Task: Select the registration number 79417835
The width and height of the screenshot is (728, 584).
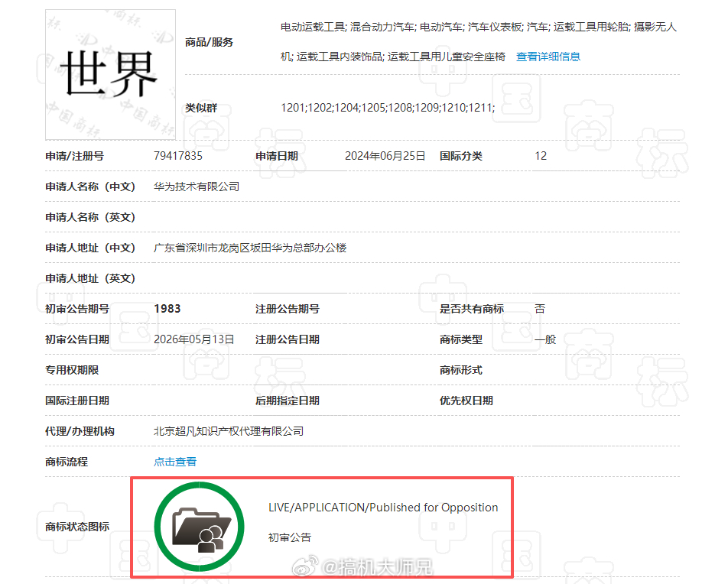Action: (178, 156)
